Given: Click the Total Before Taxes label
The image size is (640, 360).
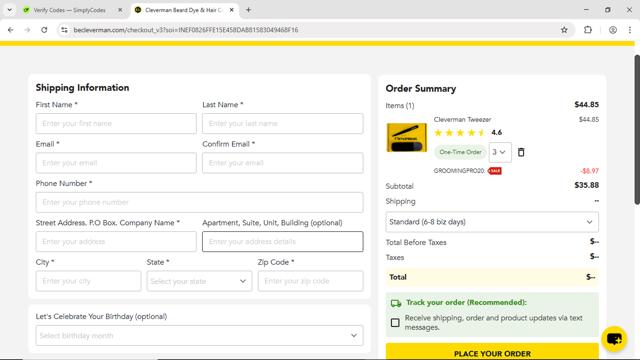Looking at the screenshot, I should (x=416, y=242).
